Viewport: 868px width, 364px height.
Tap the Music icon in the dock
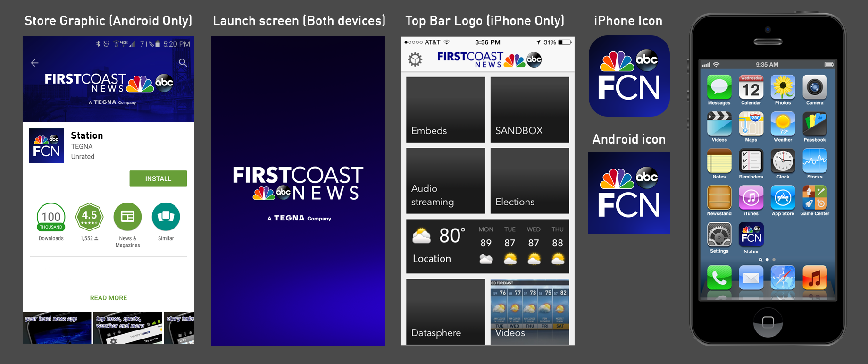point(815,278)
